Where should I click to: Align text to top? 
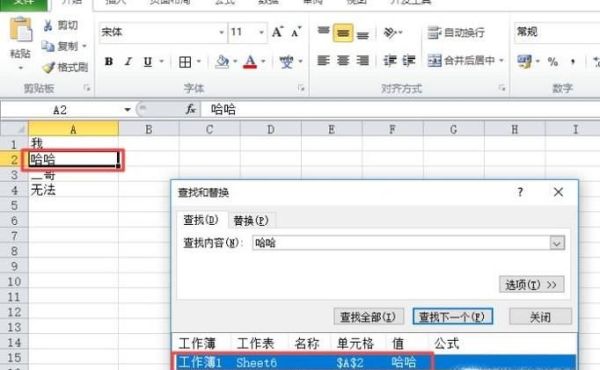[323, 32]
